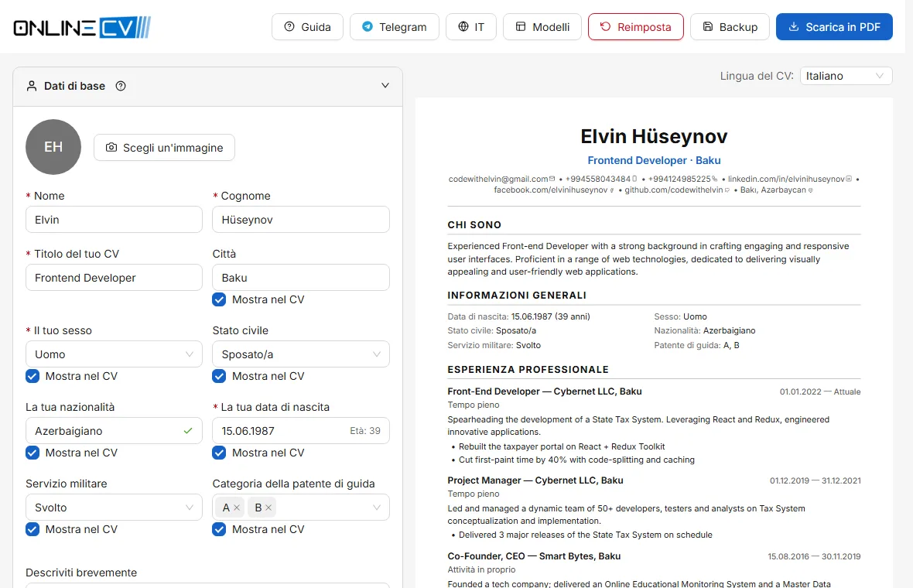Remove the B licence category tag
Image resolution: width=913 pixels, height=588 pixels.
pyautogui.click(x=268, y=508)
